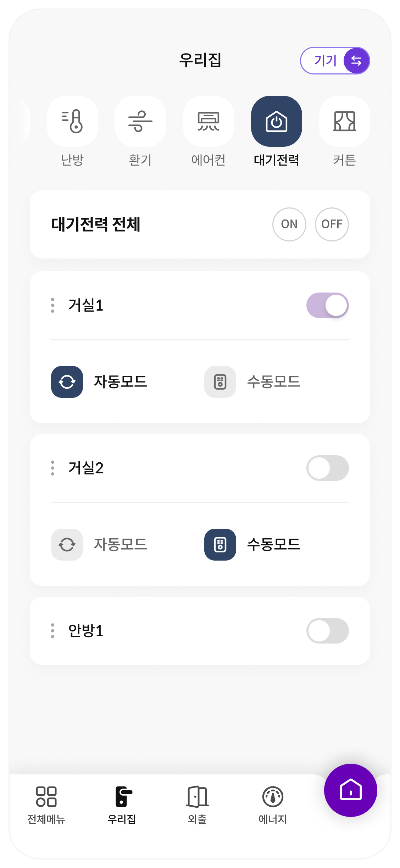
Task: Open the three-dot menu beside 거실2
Action: coord(53,468)
